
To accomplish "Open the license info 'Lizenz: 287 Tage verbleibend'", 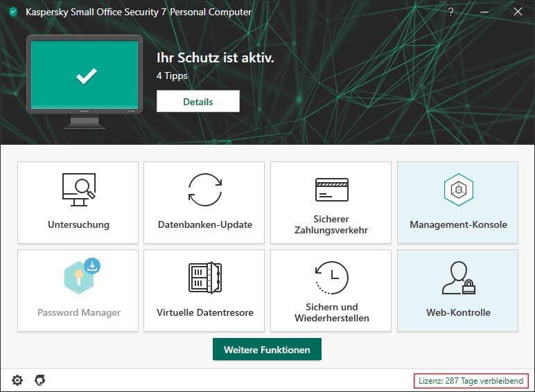I will 471,380.
